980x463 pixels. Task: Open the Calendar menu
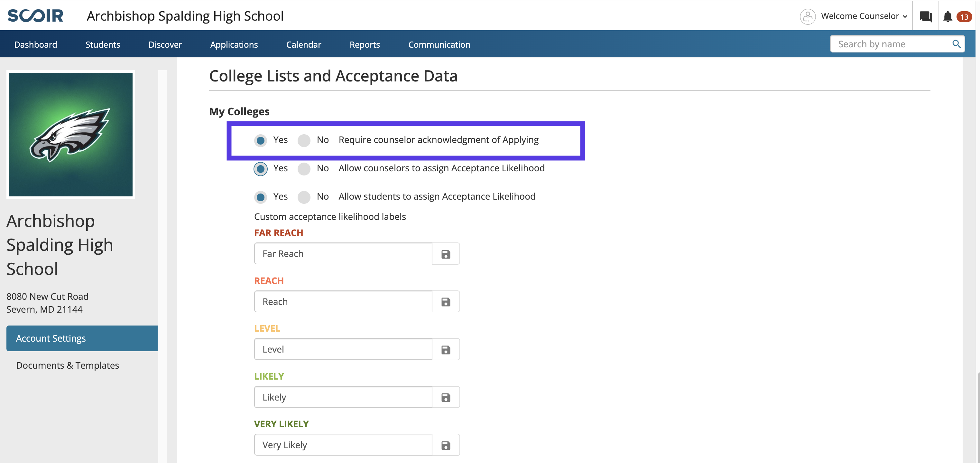pyautogui.click(x=304, y=44)
